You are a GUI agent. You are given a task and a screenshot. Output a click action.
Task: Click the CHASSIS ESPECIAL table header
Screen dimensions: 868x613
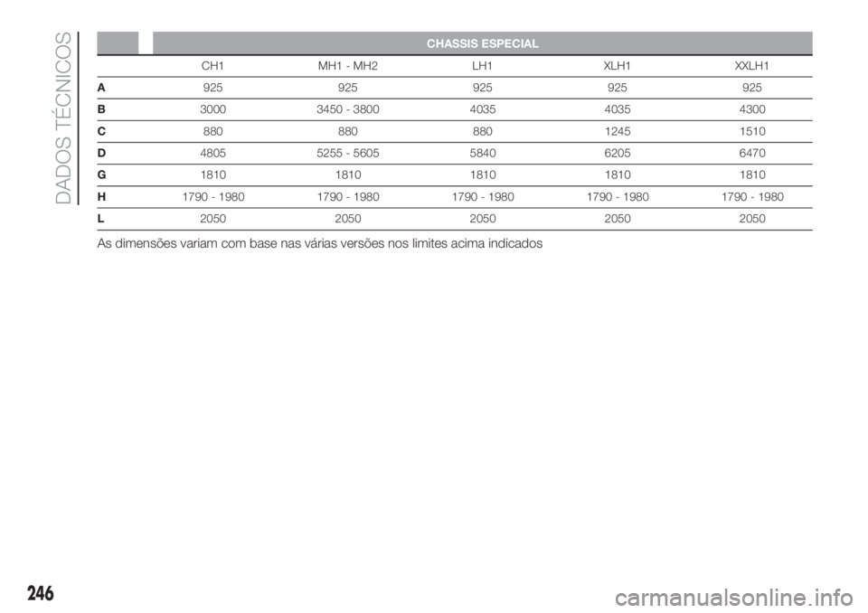tap(482, 43)
